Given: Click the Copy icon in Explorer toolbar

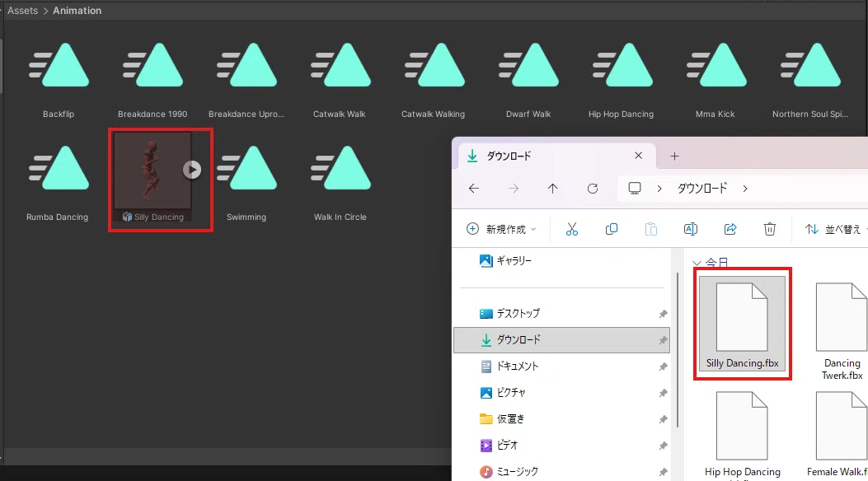Looking at the screenshot, I should click(611, 229).
